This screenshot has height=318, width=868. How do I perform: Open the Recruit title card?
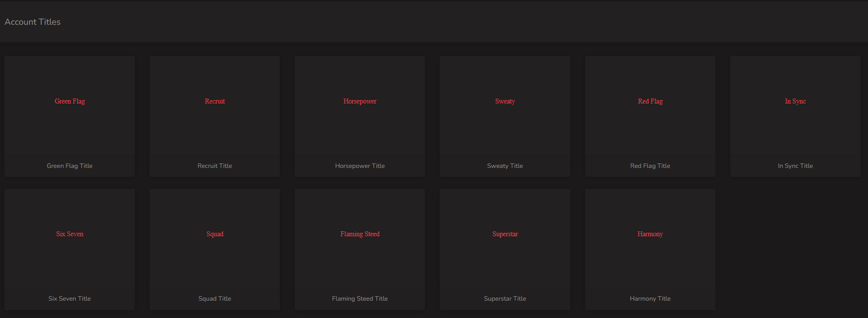pos(214,116)
